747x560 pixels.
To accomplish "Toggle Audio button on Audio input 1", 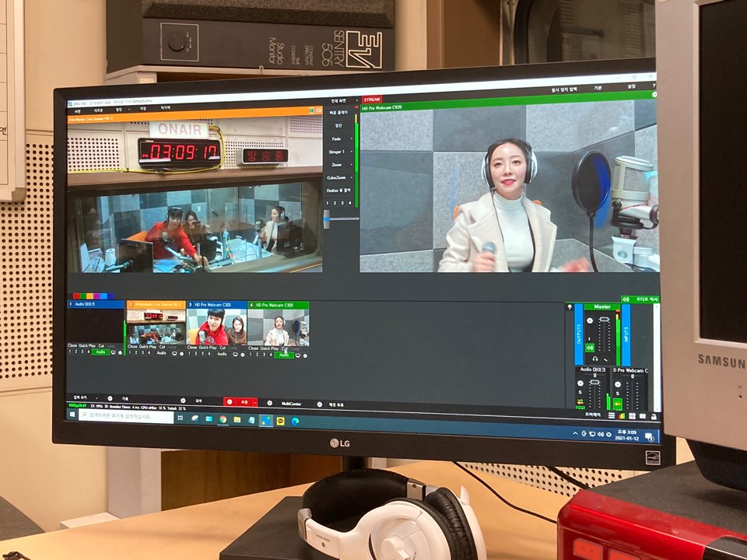I will tap(100, 352).
